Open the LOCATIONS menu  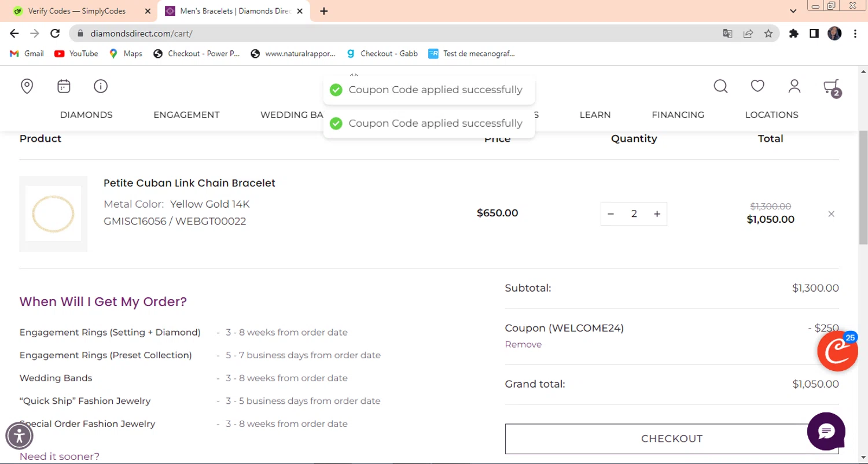(771, 115)
